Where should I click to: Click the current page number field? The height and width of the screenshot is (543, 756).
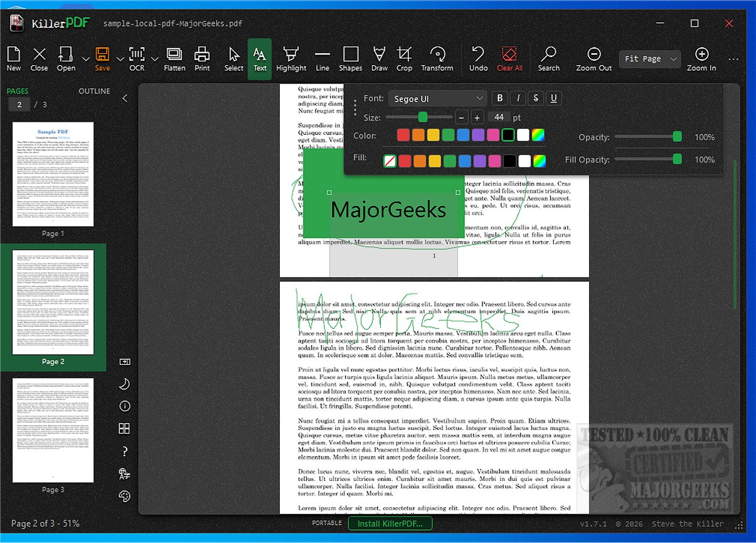(19, 105)
